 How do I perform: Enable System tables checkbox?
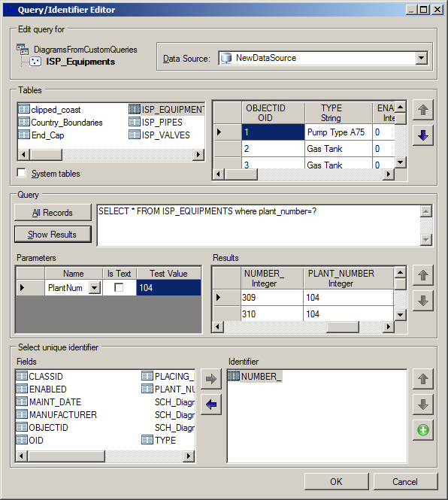tap(22, 173)
